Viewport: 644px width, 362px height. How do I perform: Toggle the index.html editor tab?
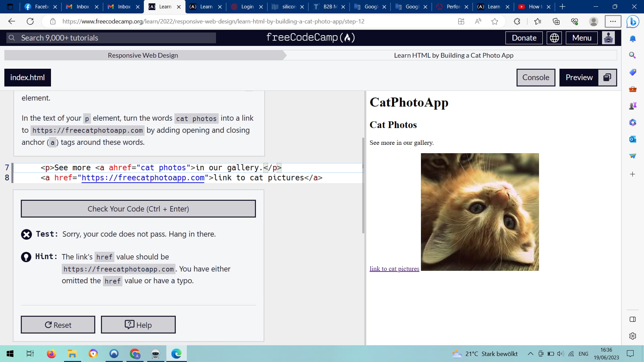[x=28, y=77]
